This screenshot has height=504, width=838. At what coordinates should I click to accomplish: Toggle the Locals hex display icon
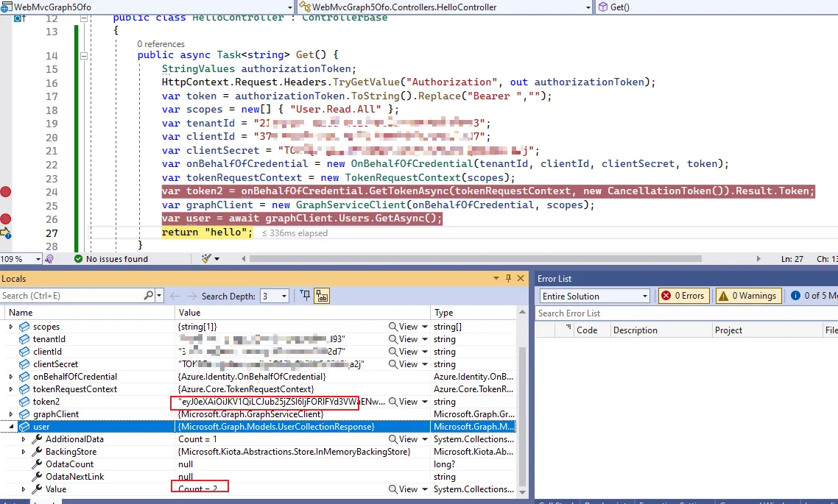tap(322, 296)
